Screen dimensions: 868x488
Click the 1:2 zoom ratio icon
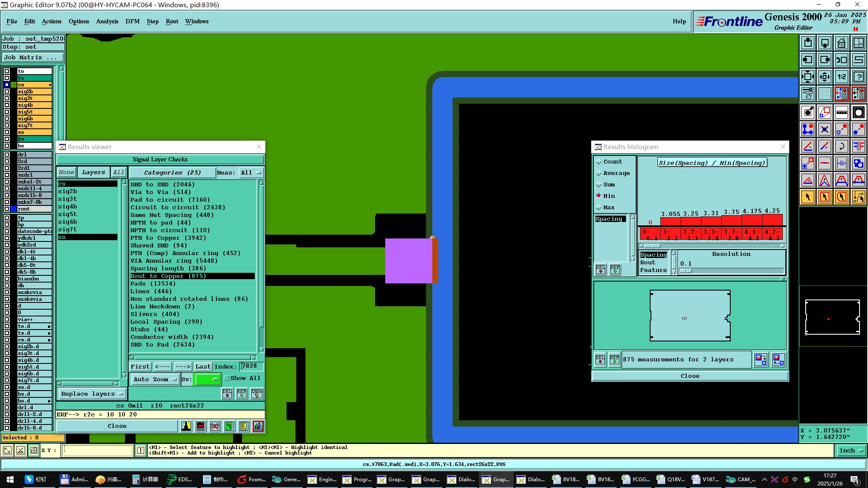point(841,77)
